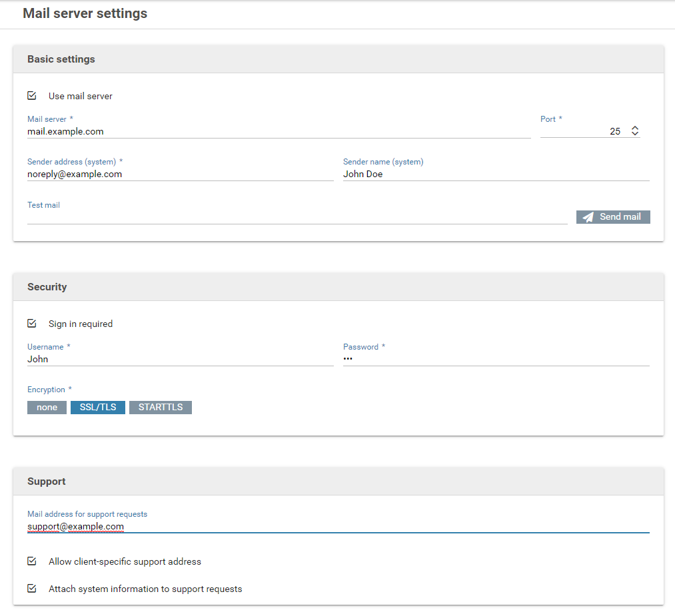Toggle the Sign in required checkbox
The image size is (675, 616).
point(32,324)
